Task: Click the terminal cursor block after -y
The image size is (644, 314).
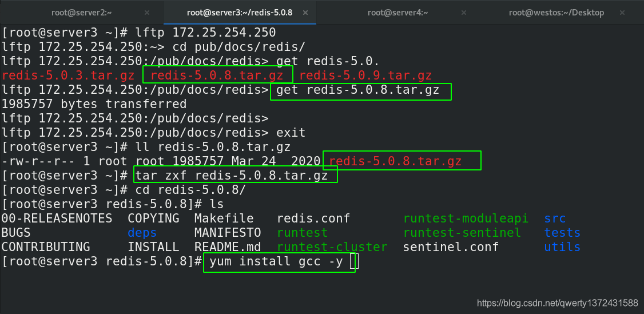Action: pos(354,262)
